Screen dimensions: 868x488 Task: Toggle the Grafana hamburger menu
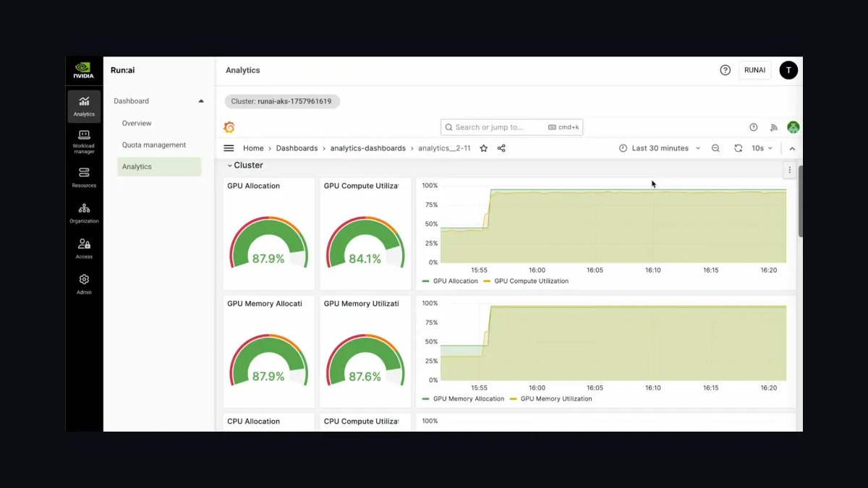click(229, 148)
